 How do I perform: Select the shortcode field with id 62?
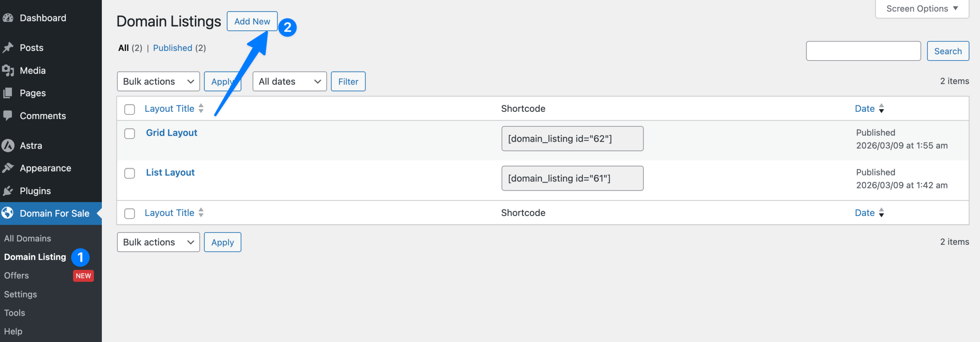click(x=572, y=139)
